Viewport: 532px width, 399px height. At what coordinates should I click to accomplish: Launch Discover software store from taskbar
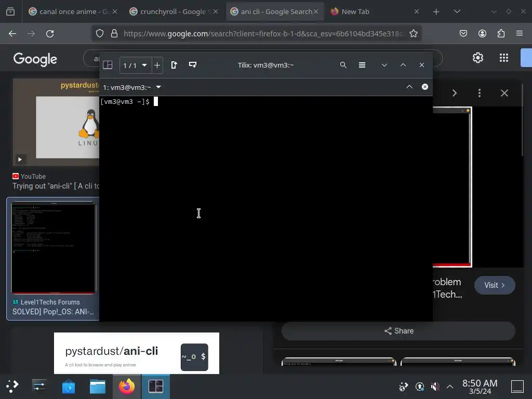click(x=69, y=386)
